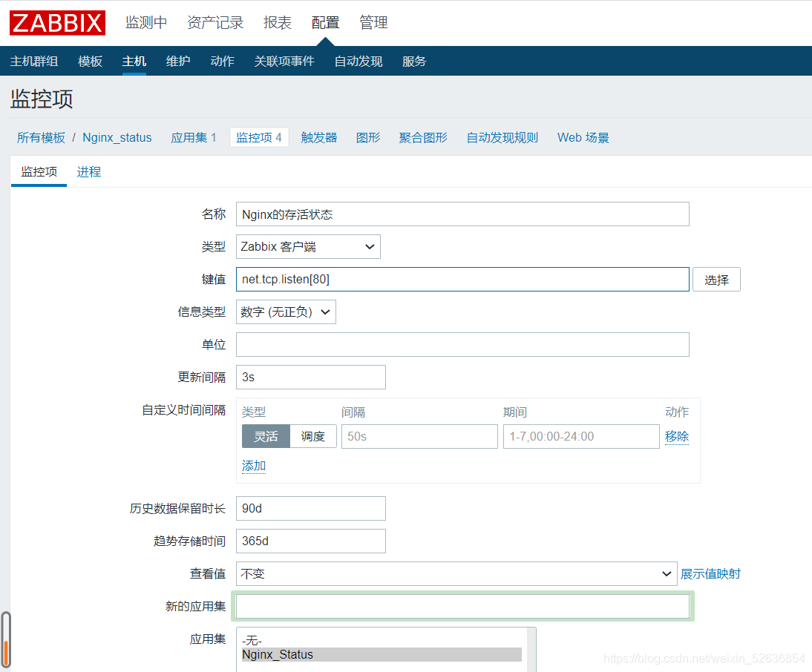Image resolution: width=812 pixels, height=672 pixels.
Task: Open 监控项 4 link
Action: pyautogui.click(x=259, y=138)
